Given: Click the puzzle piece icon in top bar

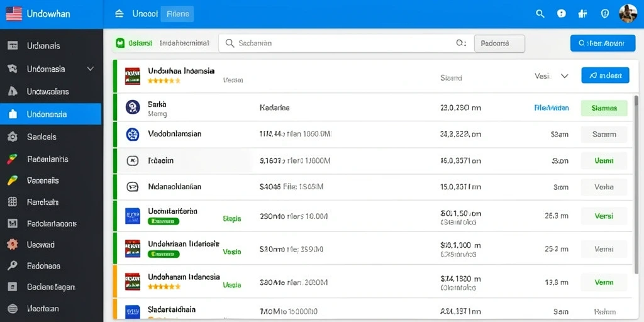Looking at the screenshot, I should [582, 14].
